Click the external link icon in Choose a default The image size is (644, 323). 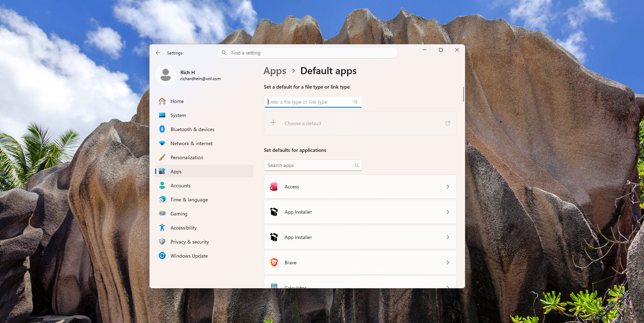(x=448, y=123)
